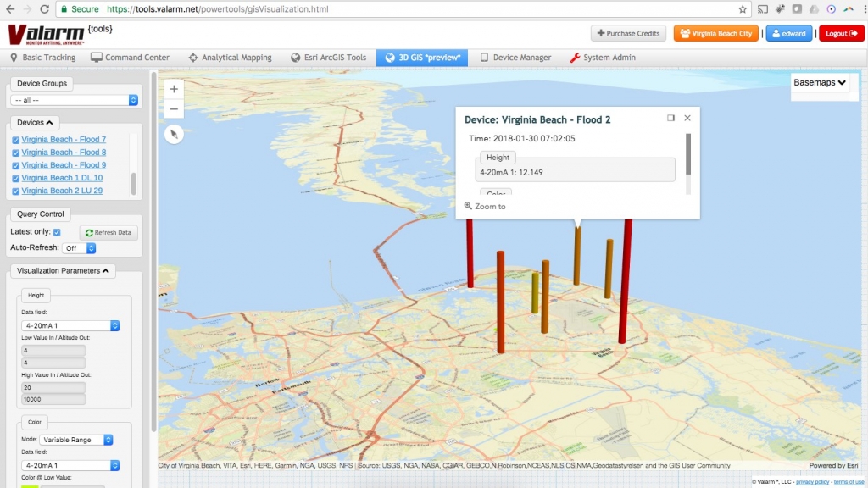This screenshot has height=488, width=868.
Task: Click the Color at Low Value green swatch
Action: [30, 485]
